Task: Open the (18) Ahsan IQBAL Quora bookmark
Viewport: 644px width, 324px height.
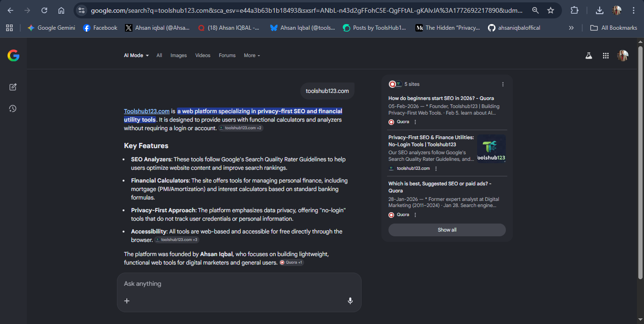Action: [229, 28]
